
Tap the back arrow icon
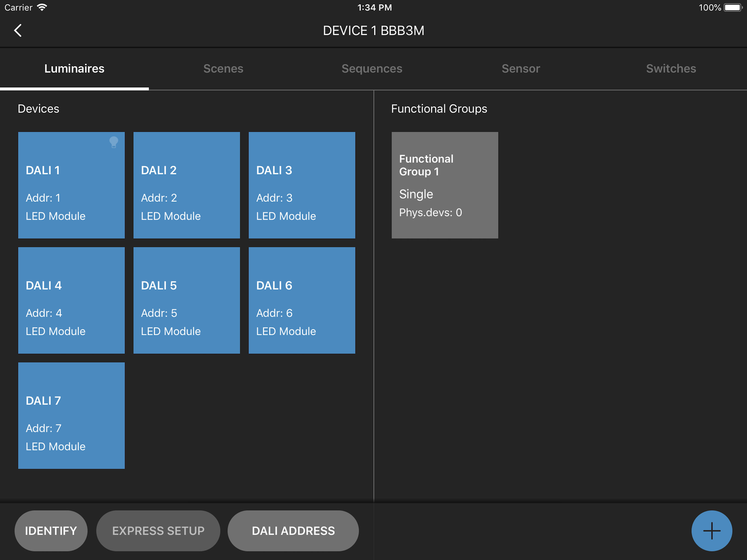(x=18, y=30)
